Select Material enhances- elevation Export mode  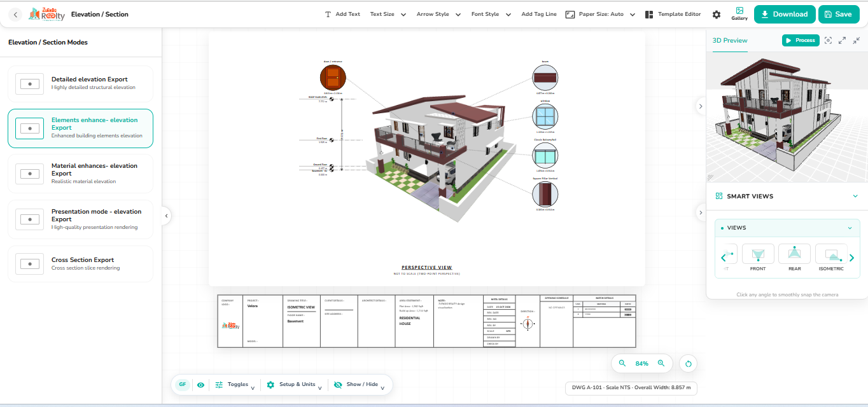click(81, 174)
